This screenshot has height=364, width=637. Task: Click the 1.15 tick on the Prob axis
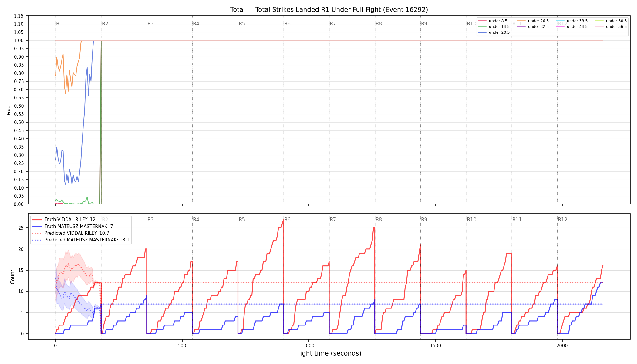(x=19, y=16)
